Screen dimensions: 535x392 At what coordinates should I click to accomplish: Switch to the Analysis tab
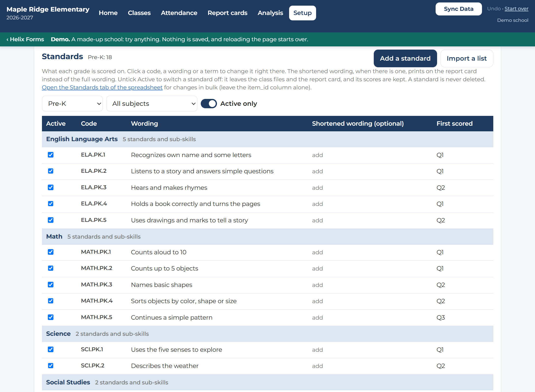(x=270, y=13)
